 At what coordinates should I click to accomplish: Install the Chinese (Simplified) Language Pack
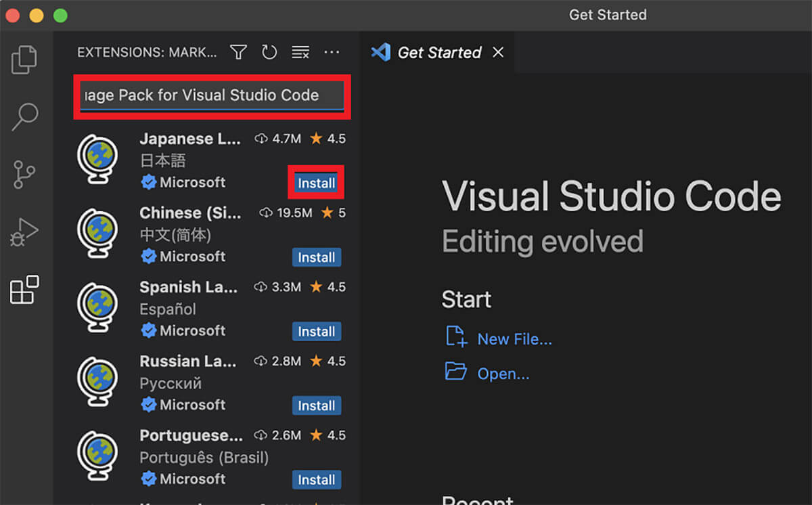point(316,257)
